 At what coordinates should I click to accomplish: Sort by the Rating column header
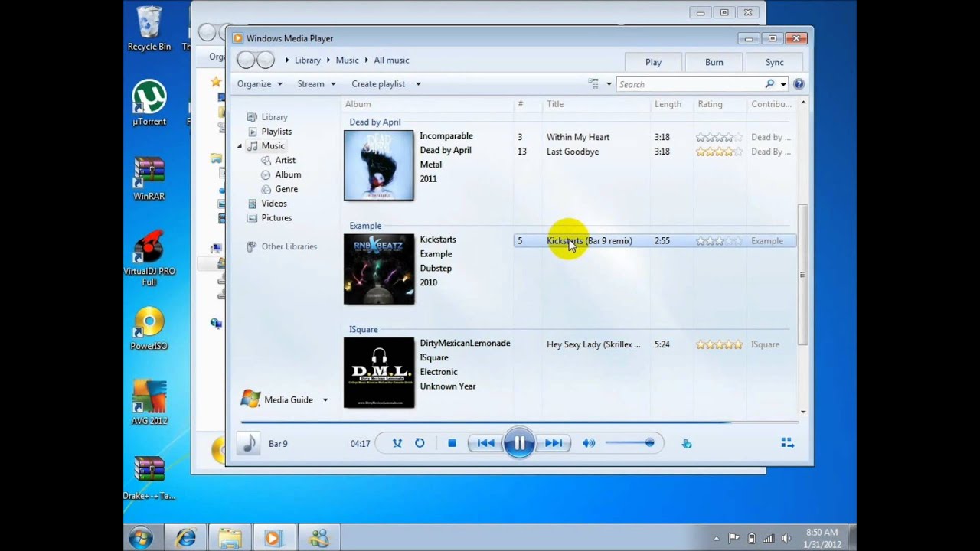pyautogui.click(x=710, y=104)
